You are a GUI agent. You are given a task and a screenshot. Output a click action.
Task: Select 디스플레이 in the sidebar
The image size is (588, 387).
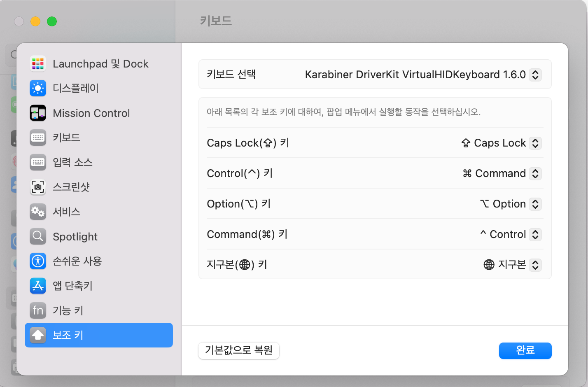tap(99, 88)
